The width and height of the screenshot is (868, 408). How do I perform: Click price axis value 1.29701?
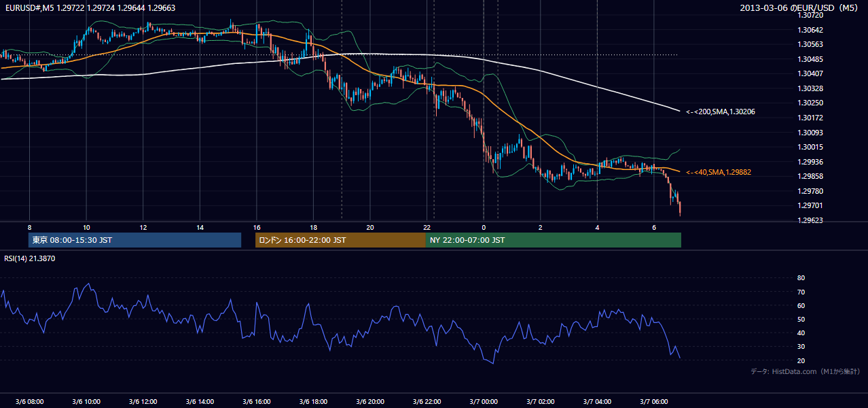pos(810,205)
